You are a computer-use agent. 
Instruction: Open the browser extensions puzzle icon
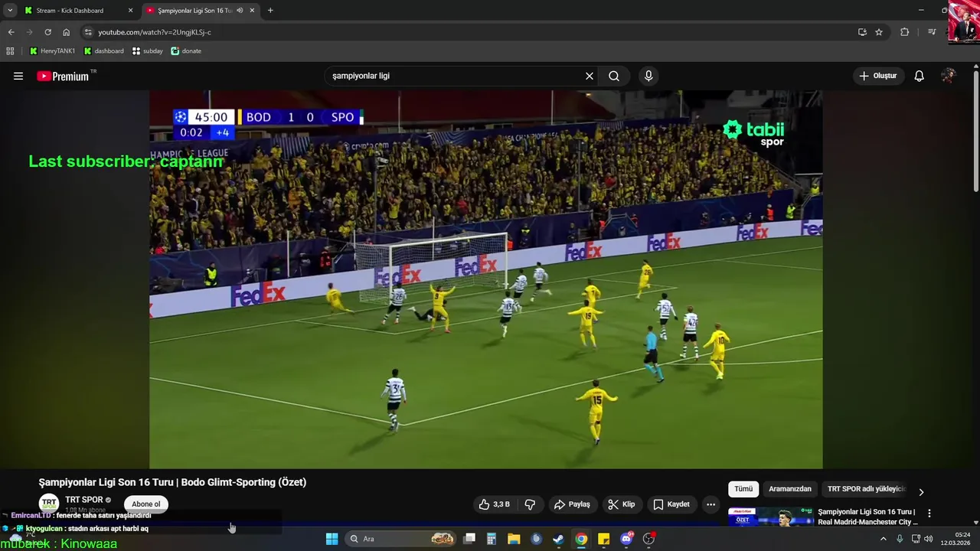tap(905, 32)
